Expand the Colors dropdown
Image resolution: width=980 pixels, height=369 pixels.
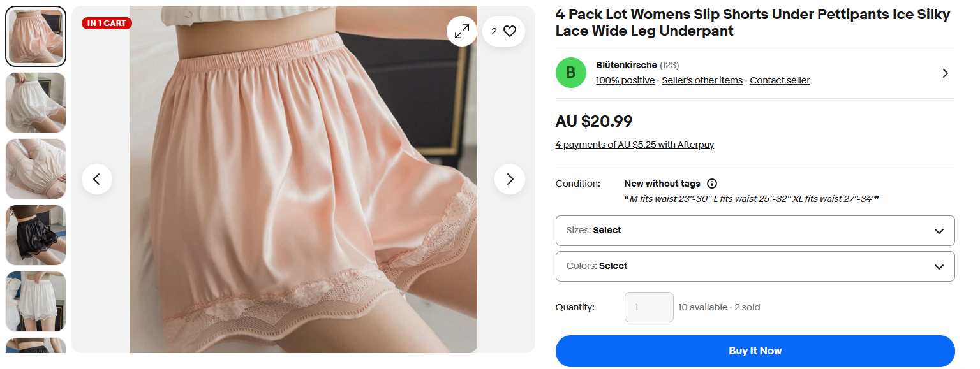[755, 266]
